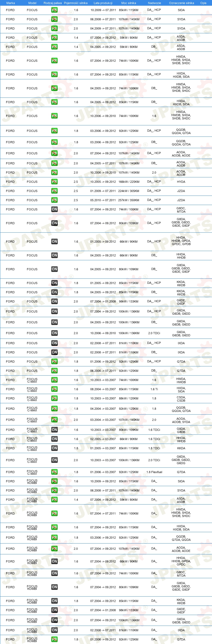Click the petrol icon in the 10.2006 -> 09.2010 107kW row
The height and width of the screenshot is (644, 212).
54,173
